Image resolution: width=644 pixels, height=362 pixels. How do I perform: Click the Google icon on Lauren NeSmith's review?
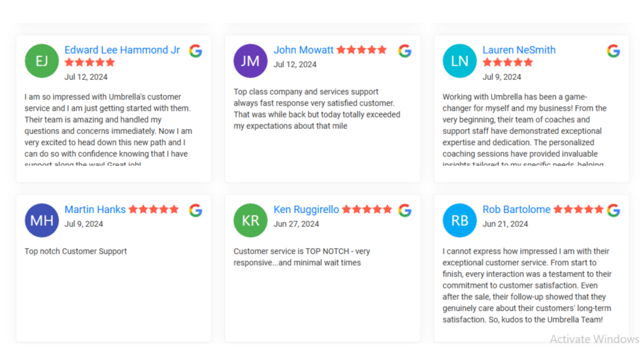614,51
